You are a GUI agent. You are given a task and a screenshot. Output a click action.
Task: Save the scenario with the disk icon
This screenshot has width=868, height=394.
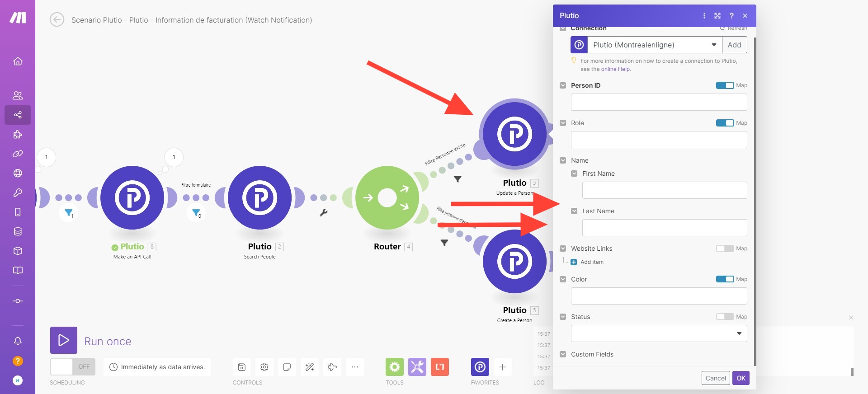(242, 367)
